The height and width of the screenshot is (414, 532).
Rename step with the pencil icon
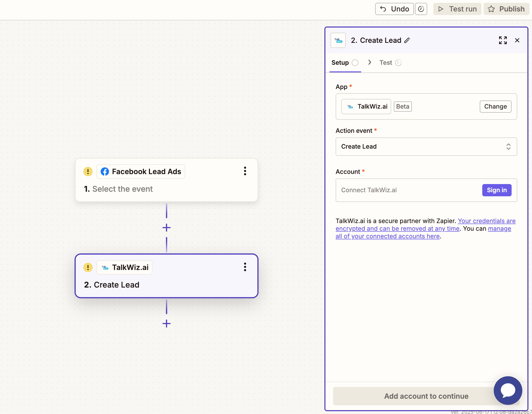(407, 40)
